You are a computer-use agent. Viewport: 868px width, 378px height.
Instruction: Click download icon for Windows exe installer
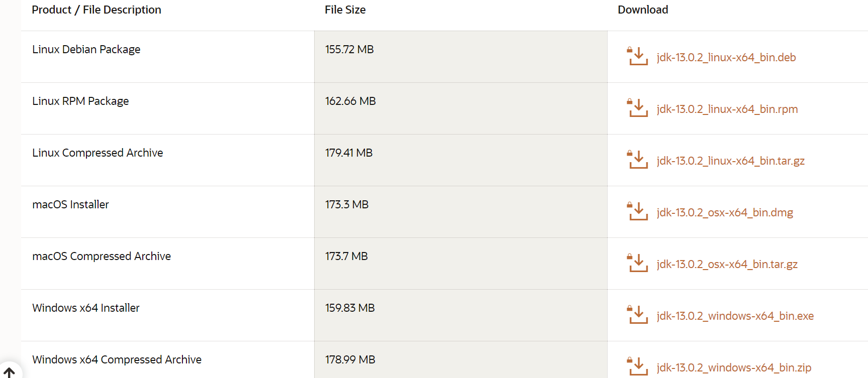pyautogui.click(x=638, y=315)
